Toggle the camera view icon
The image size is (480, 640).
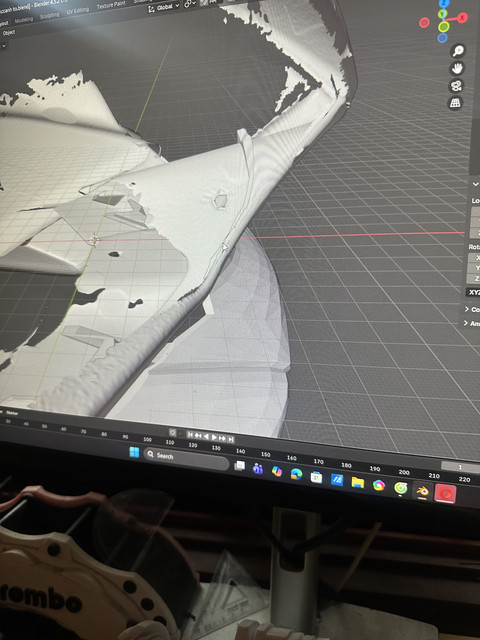tap(456, 86)
